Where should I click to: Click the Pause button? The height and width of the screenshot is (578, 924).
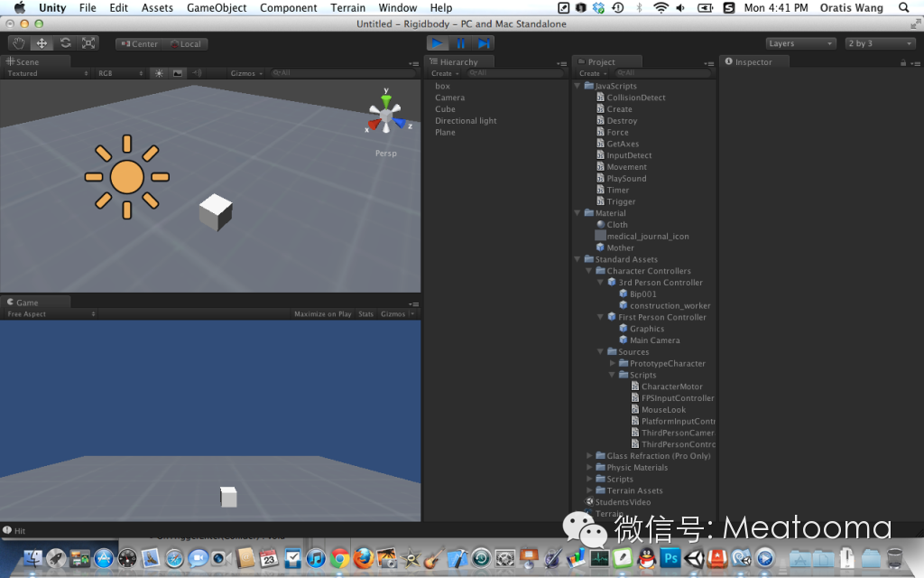(461, 43)
